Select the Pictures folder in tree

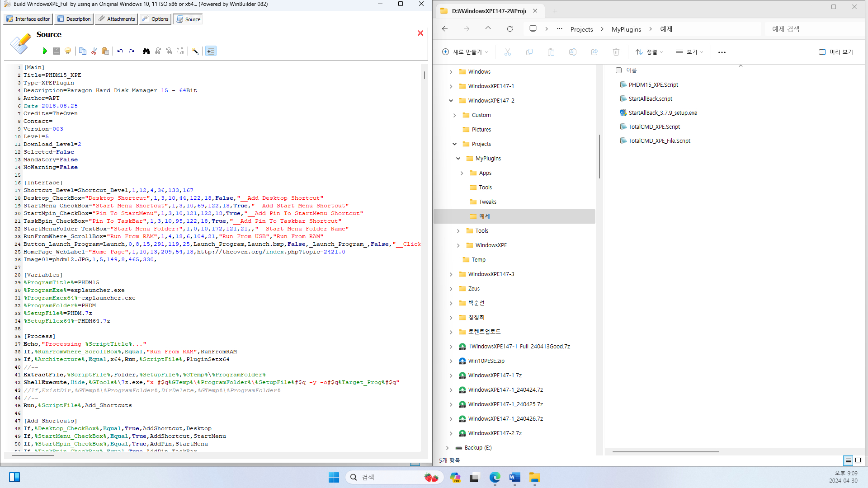481,130
